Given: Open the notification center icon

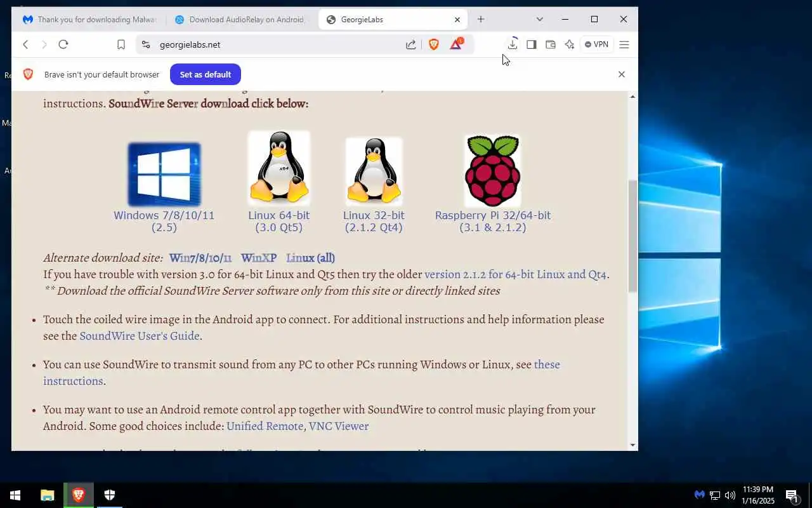Looking at the screenshot, I should [792, 495].
